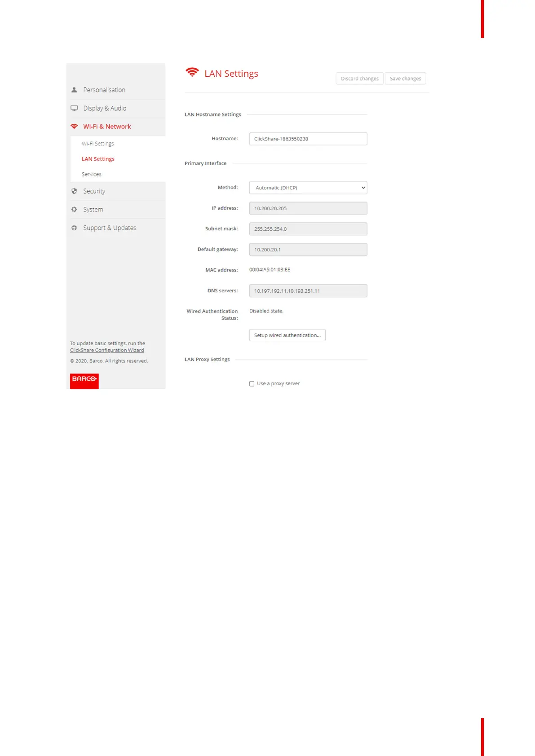Open the Method dropdown (Automatic DHCP)

click(308, 188)
